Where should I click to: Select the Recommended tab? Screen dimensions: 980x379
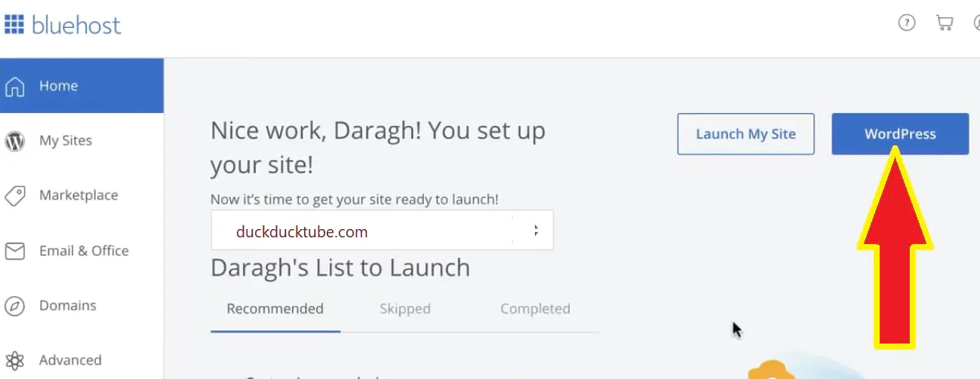pos(275,309)
